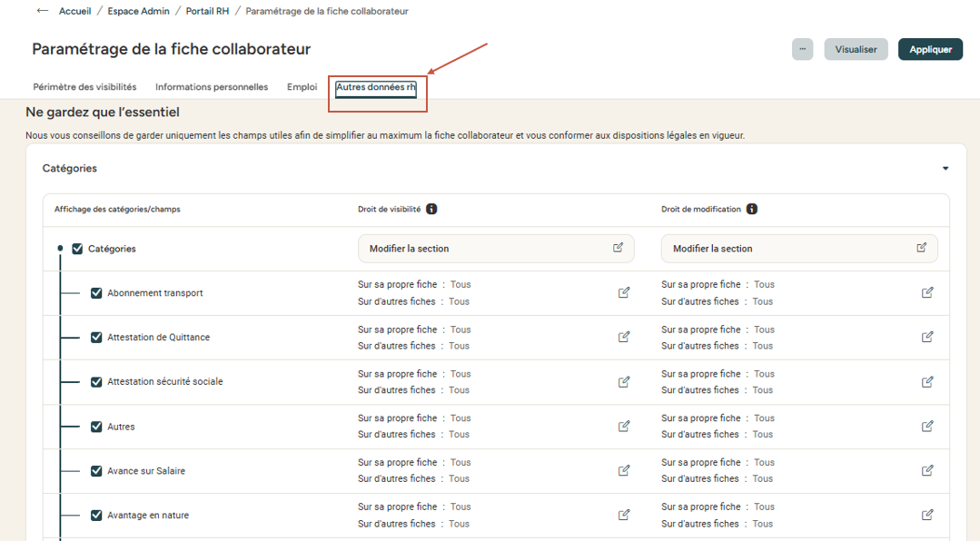This screenshot has height=541, width=980.
Task: Edit visibility rights for Attestation sécurité sociale
Action: [624, 382]
